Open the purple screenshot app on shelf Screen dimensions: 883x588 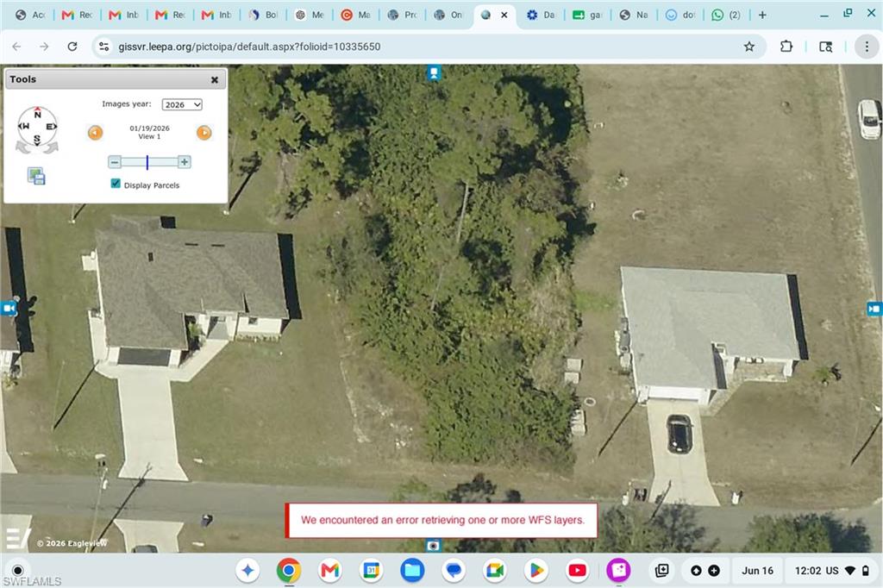618,571
